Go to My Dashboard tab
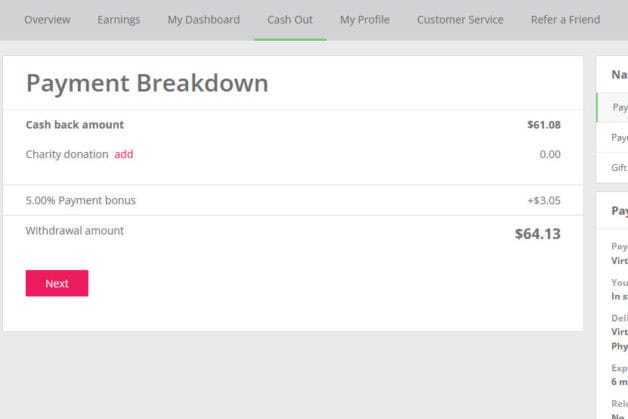Screen dimensions: 628x419 tap(203, 20)
